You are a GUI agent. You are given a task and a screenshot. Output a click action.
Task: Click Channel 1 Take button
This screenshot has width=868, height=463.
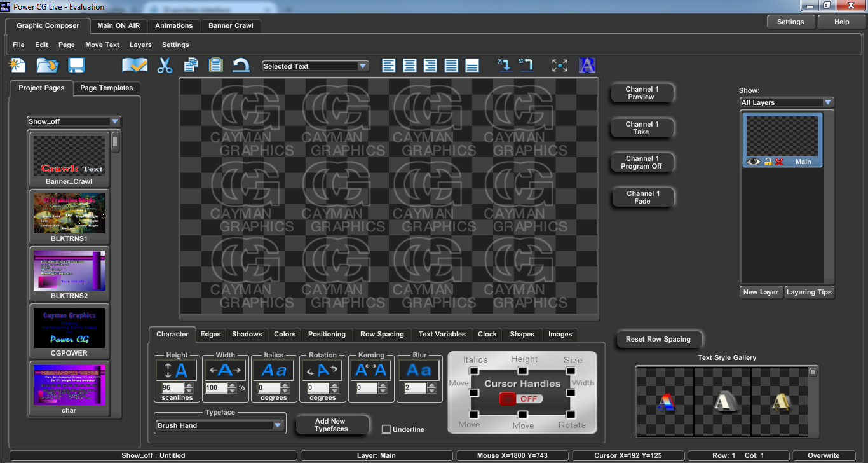point(642,128)
